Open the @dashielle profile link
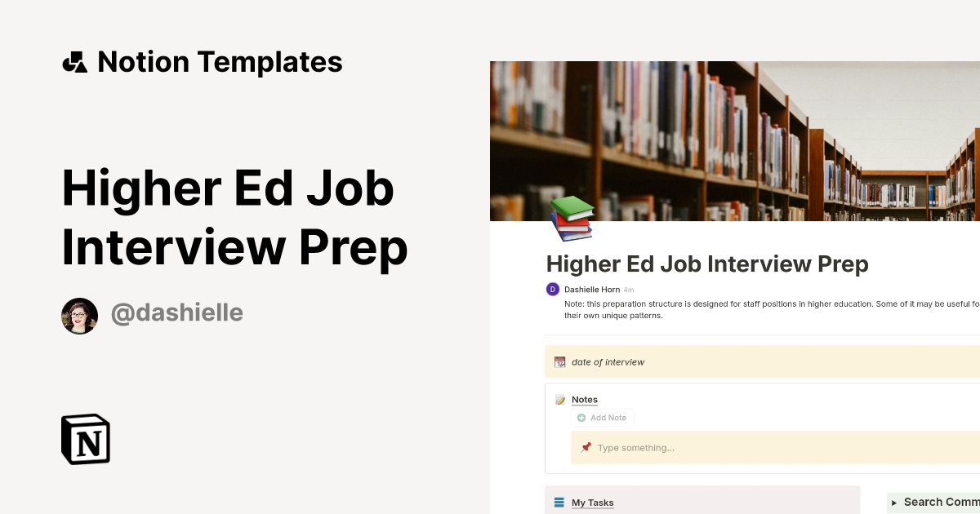The height and width of the screenshot is (514, 980). 176,313
